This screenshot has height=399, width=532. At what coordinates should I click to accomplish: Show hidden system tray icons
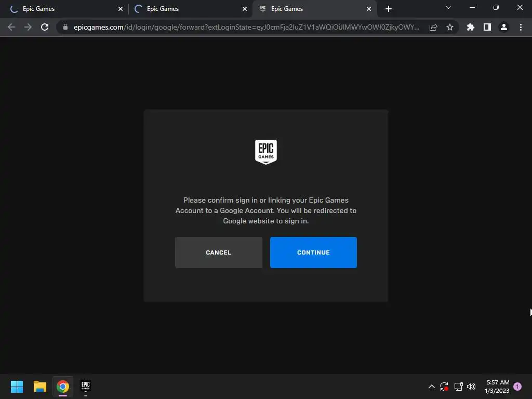pyautogui.click(x=432, y=387)
